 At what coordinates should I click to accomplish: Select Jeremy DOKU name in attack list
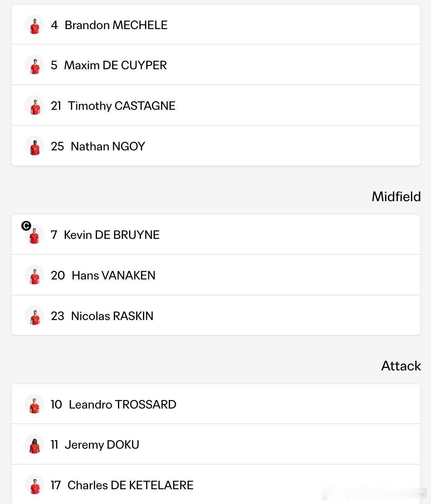point(102,445)
